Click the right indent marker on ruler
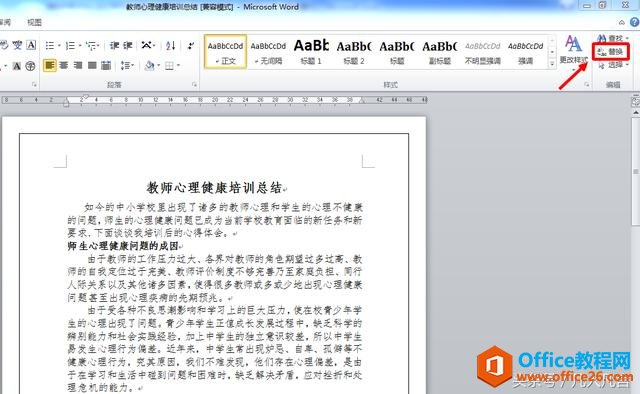Viewport: 640px width, 394px height. tap(362, 101)
